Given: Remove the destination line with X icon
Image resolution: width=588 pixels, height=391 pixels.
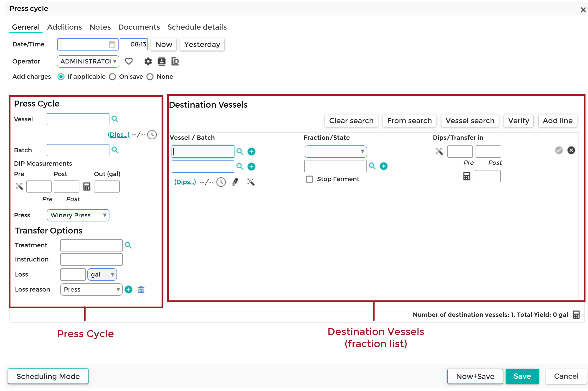Looking at the screenshot, I should [x=571, y=150].
